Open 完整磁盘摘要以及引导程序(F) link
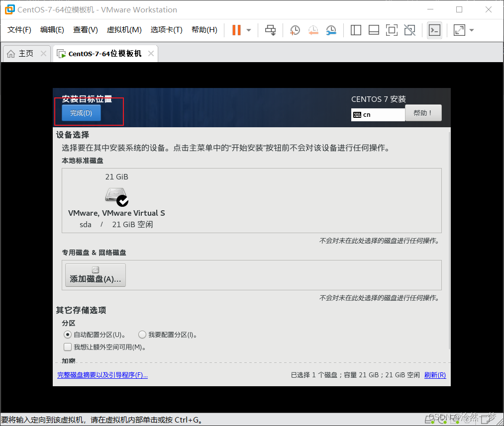This screenshot has width=504, height=426. 102,375
